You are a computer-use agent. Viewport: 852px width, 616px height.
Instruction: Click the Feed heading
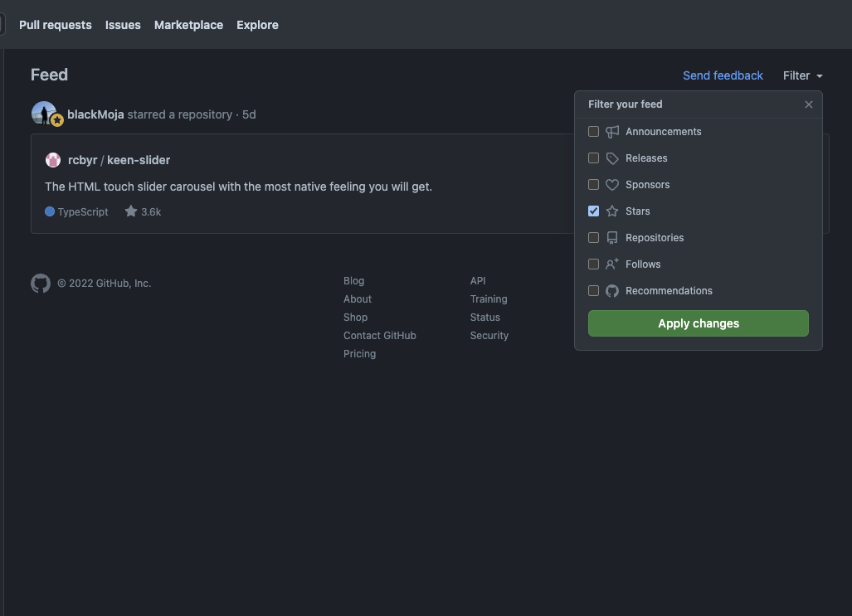(49, 75)
